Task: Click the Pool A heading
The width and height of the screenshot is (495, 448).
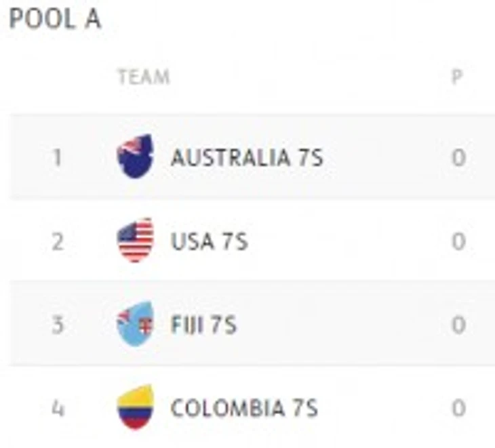Action: point(55,20)
